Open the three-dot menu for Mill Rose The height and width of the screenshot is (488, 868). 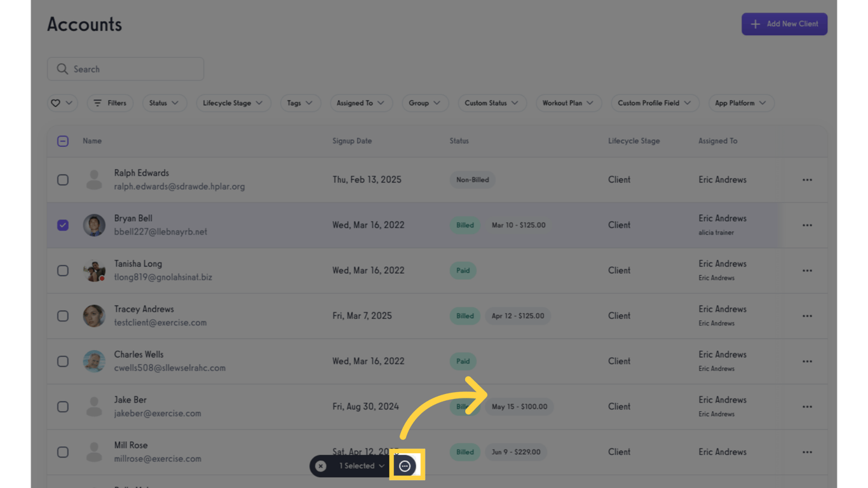[x=807, y=452]
